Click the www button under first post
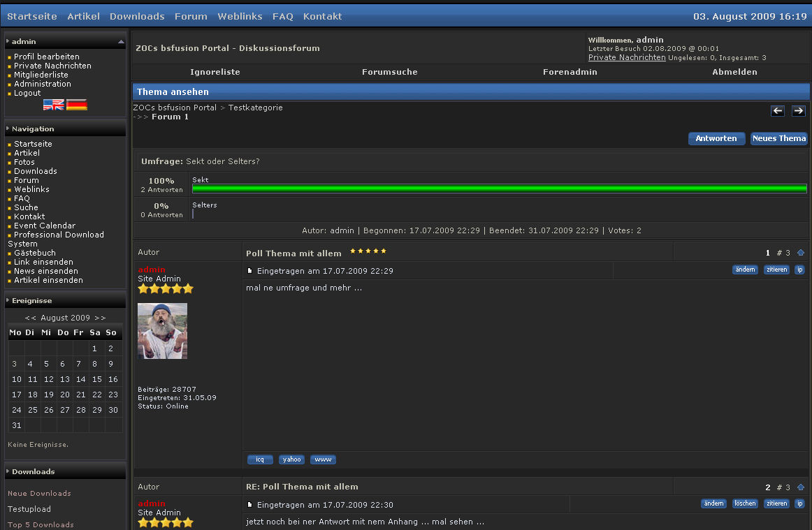812x530 pixels. tap(323, 459)
